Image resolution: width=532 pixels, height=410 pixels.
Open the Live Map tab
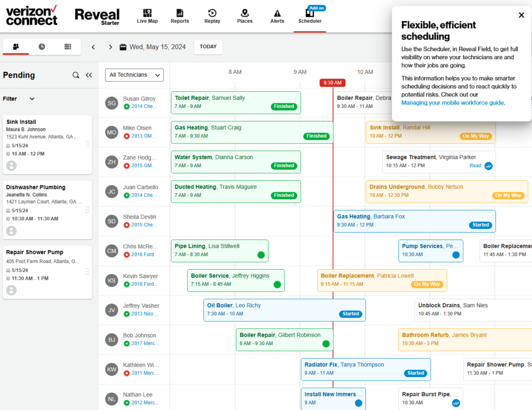point(147,16)
